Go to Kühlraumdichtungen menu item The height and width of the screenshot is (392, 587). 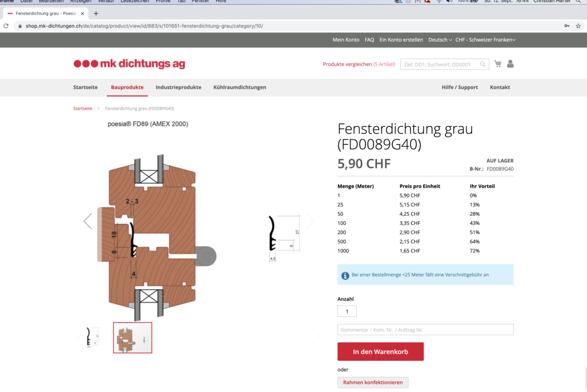pyautogui.click(x=239, y=87)
